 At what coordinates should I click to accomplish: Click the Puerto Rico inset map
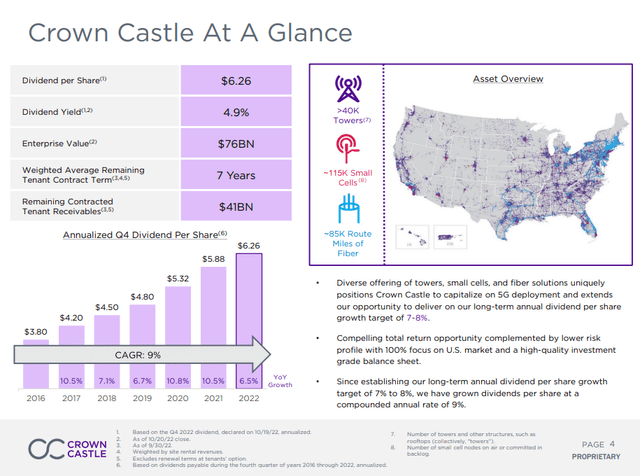pyautogui.click(x=450, y=237)
